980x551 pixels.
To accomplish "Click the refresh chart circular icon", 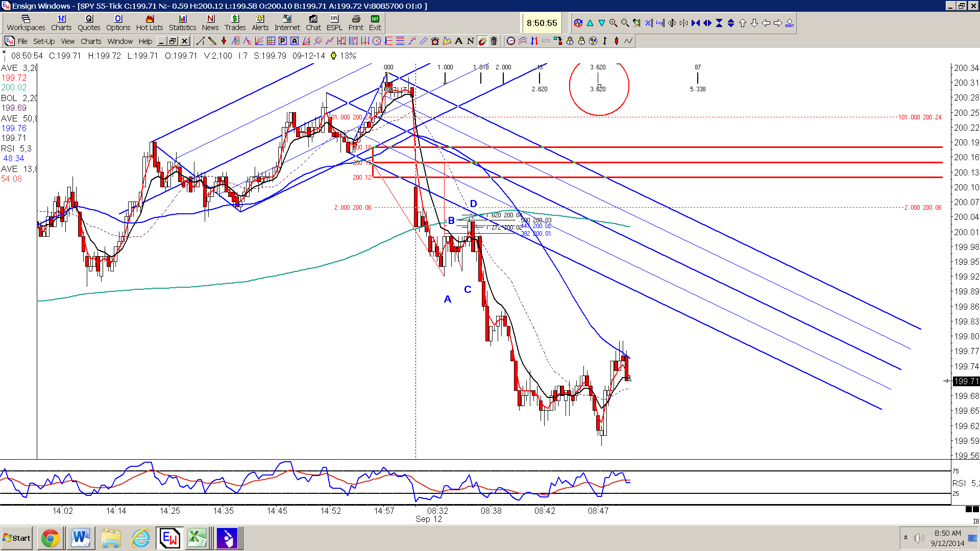I will pos(578,23).
